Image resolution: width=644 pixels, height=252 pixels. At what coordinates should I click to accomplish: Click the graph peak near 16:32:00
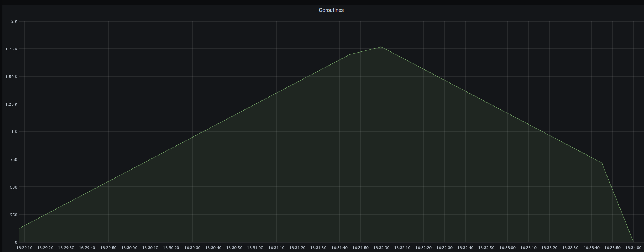381,47
